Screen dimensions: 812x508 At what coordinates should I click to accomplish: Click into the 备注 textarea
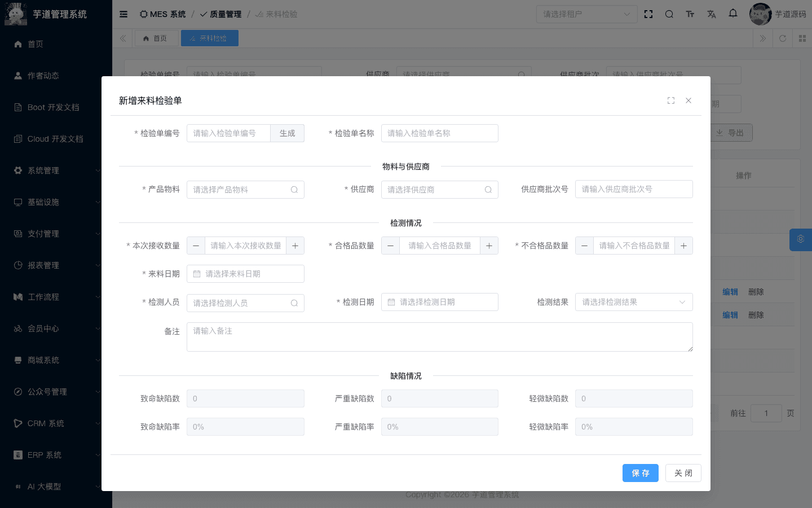(x=439, y=337)
